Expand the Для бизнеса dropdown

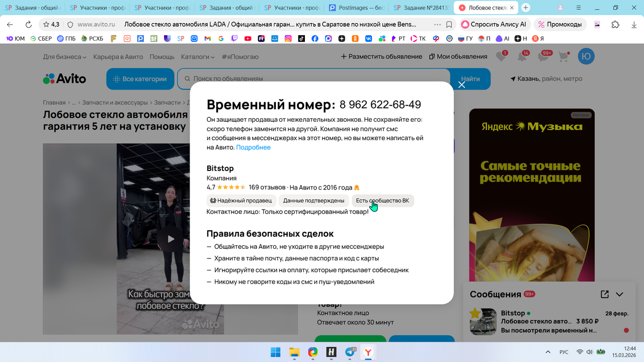coord(62,57)
